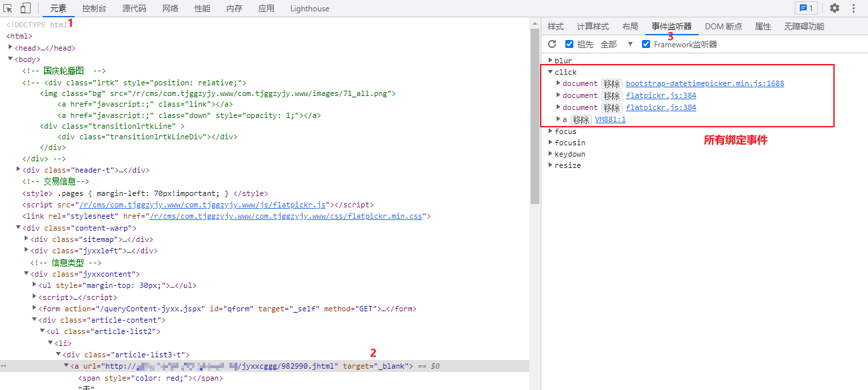
Task: Expand the head element node
Action: coord(10,48)
